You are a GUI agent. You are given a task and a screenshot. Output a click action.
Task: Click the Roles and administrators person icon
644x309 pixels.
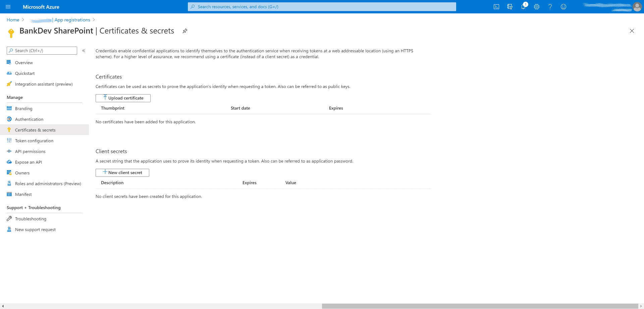[9, 184]
